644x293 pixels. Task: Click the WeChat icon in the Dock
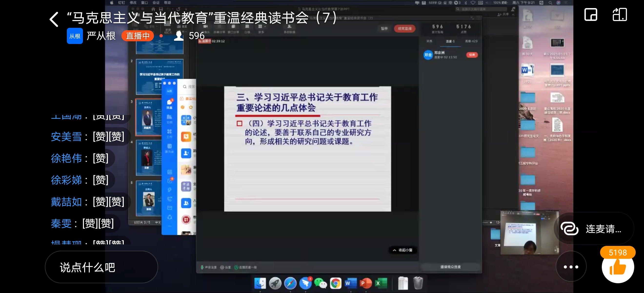tap(320, 283)
